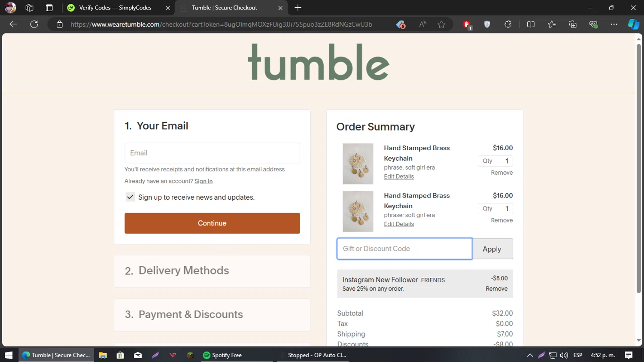Image resolution: width=644 pixels, height=362 pixels.
Task: Open the Sign in link
Action: point(204,181)
